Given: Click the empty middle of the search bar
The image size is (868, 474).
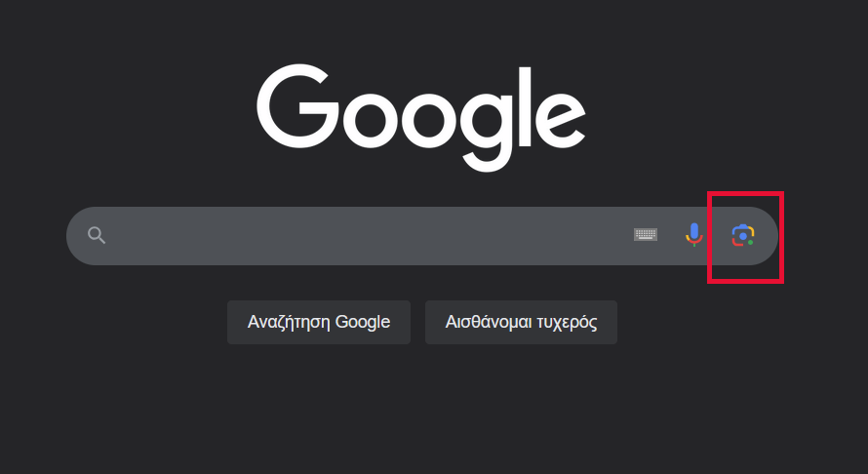Looking at the screenshot, I should pos(368,236).
